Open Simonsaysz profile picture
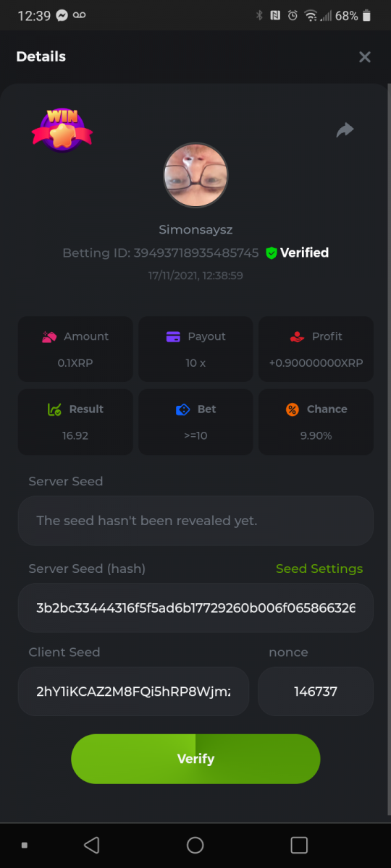 click(195, 175)
